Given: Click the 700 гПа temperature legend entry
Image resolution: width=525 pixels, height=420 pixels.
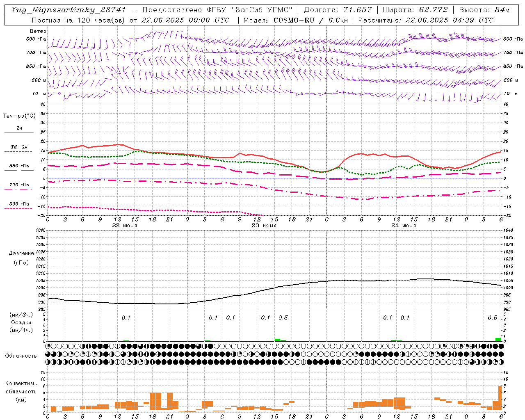Looking at the screenshot, I should pyautogui.click(x=19, y=185).
